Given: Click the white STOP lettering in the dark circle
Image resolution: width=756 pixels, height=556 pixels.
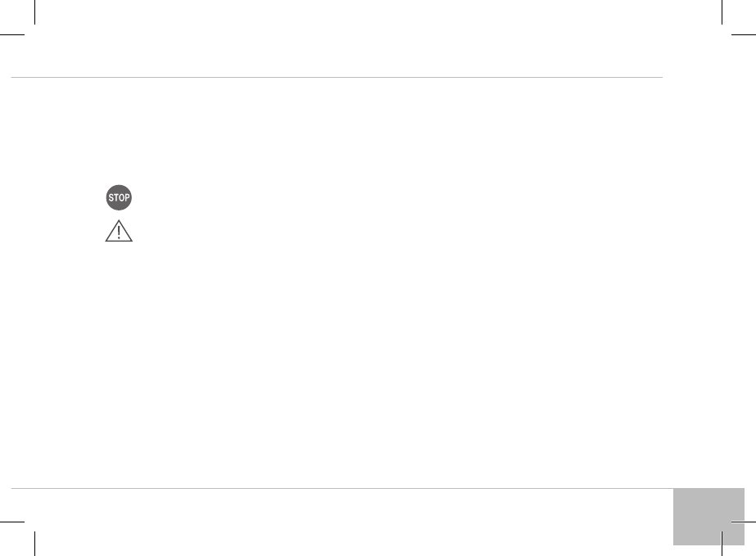Looking at the screenshot, I should click(119, 198).
